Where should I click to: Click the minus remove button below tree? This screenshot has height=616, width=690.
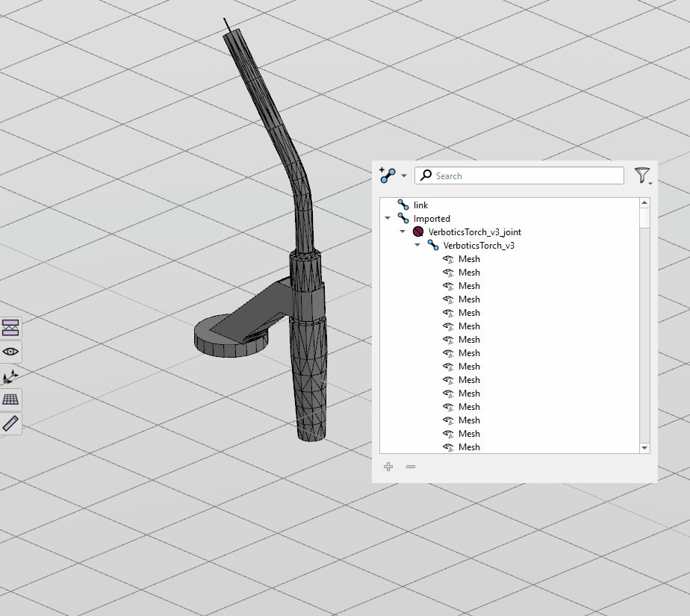click(x=411, y=467)
